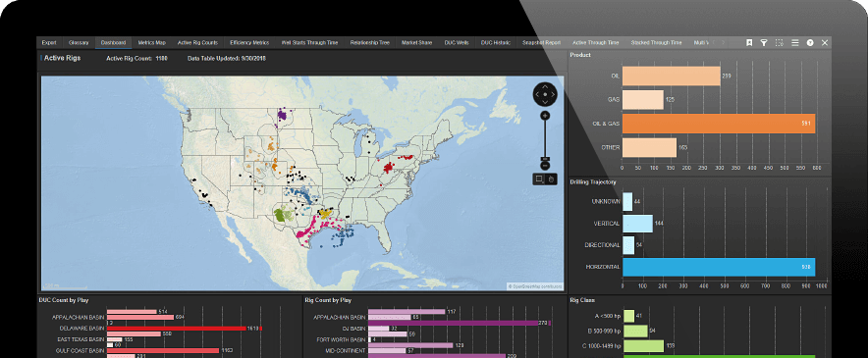Viewport: 868px width, 358px height.
Task: Select the rectangle marking tool on map
Action: (539, 179)
